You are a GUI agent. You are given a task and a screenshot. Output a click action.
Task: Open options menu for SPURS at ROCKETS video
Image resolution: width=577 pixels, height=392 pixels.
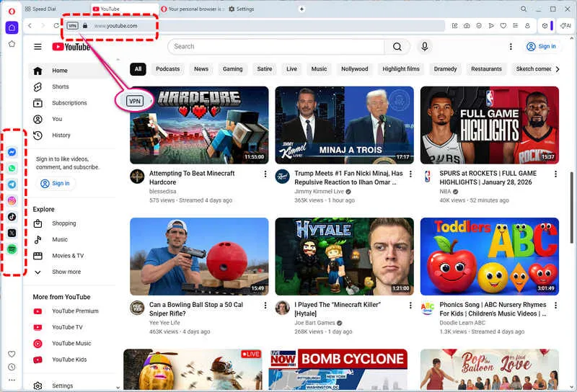point(555,174)
